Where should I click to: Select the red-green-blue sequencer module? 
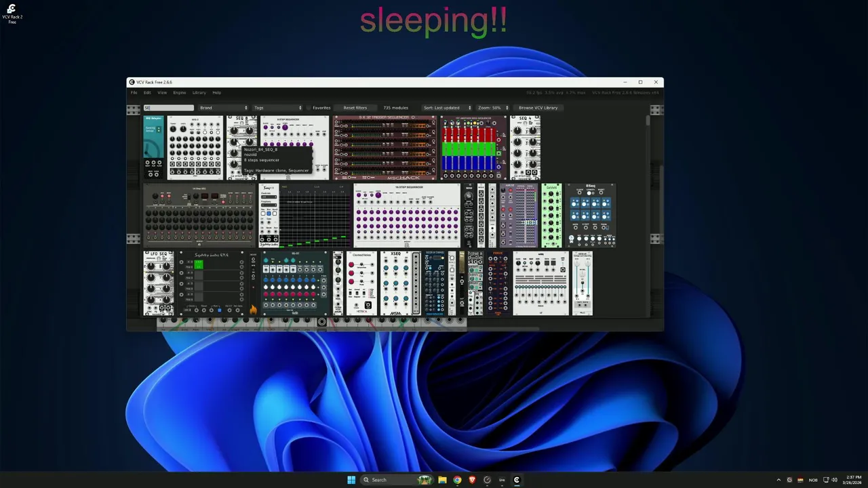tap(473, 148)
